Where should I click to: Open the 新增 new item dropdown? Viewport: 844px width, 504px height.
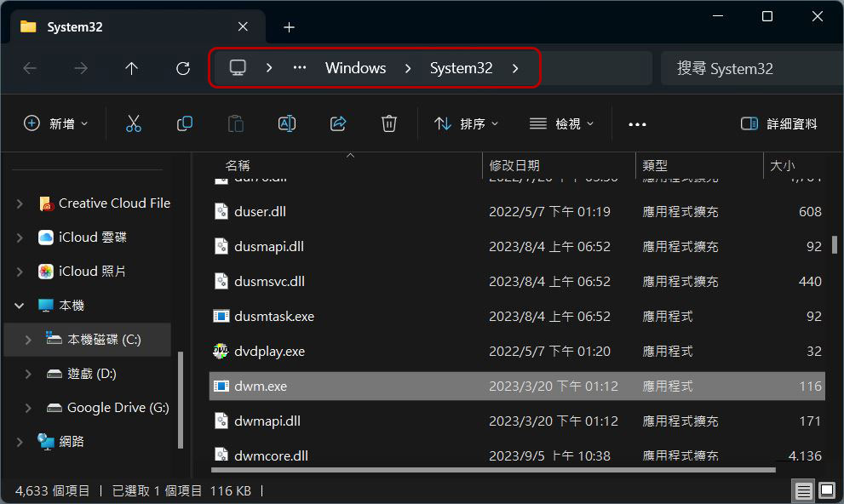pos(56,123)
